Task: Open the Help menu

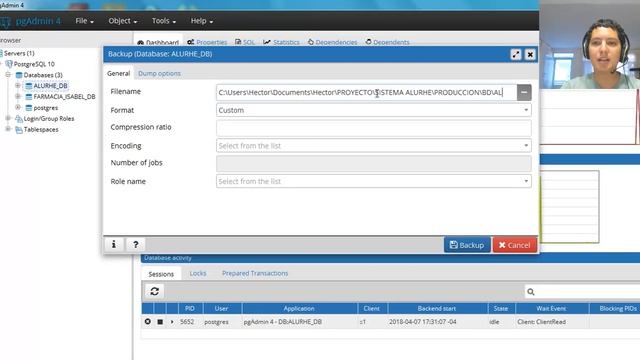Action: [202, 21]
